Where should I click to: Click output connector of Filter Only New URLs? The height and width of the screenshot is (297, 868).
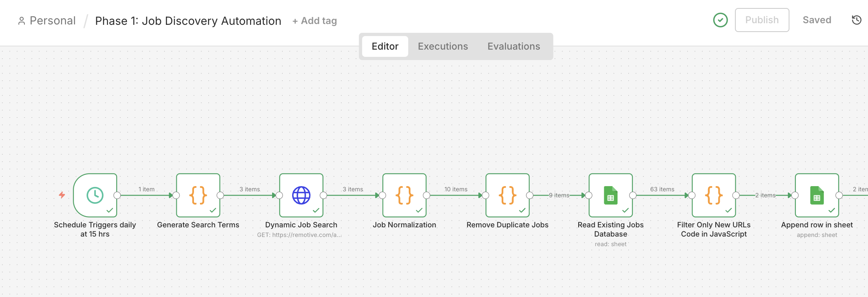coord(736,195)
